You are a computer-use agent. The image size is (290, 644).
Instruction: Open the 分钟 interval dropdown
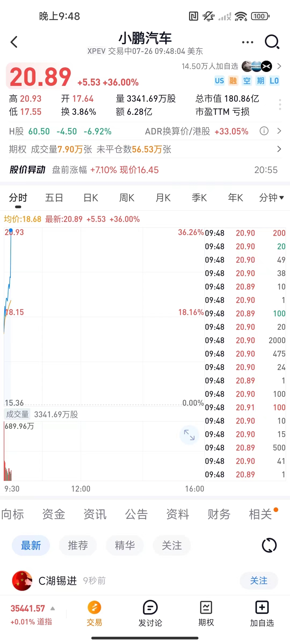[x=271, y=198]
